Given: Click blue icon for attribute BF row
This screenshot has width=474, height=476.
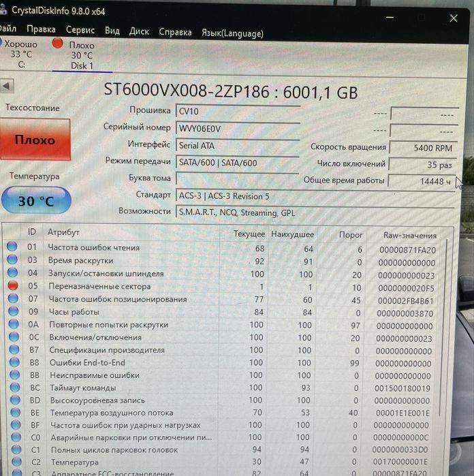Looking at the screenshot, I should pyautogui.click(x=16, y=425).
